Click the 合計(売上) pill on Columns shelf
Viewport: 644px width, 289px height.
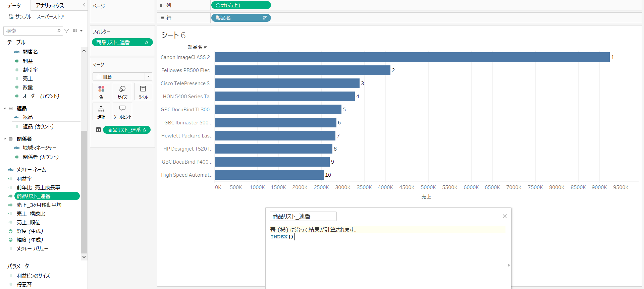click(x=241, y=5)
